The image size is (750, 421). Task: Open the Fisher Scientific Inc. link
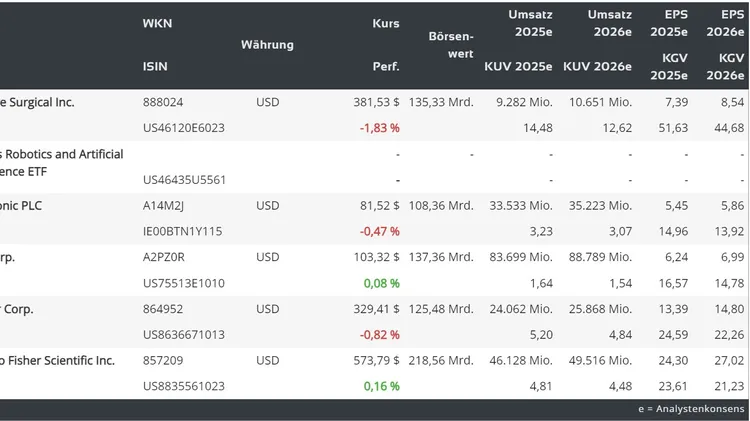[57, 361]
